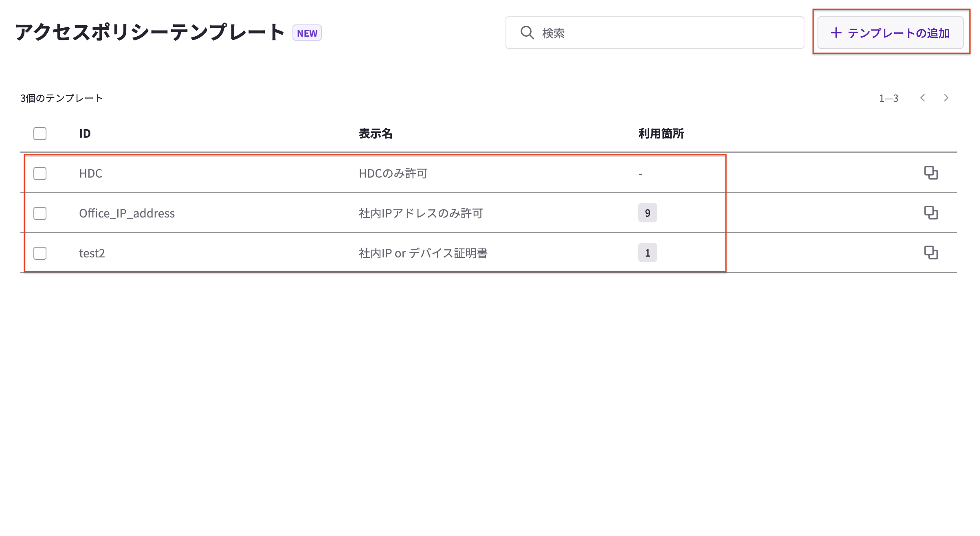Click the 利用箇所 column header
Image resolution: width=980 pixels, height=536 pixels.
[x=660, y=133]
